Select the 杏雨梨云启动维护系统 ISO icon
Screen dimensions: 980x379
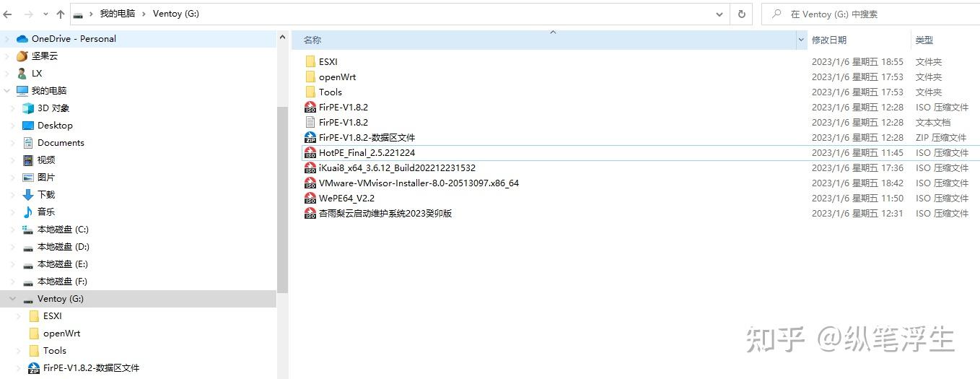[x=310, y=214]
